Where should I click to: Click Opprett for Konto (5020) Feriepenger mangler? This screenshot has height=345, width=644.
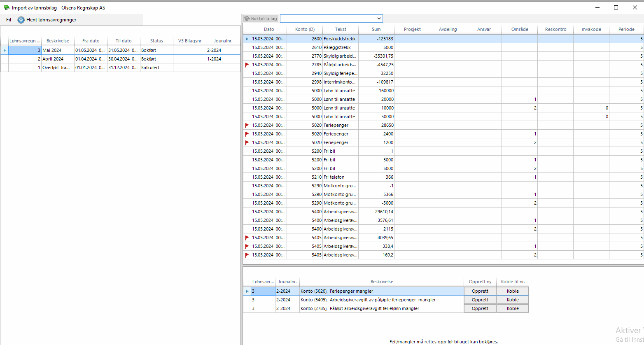[480, 291]
